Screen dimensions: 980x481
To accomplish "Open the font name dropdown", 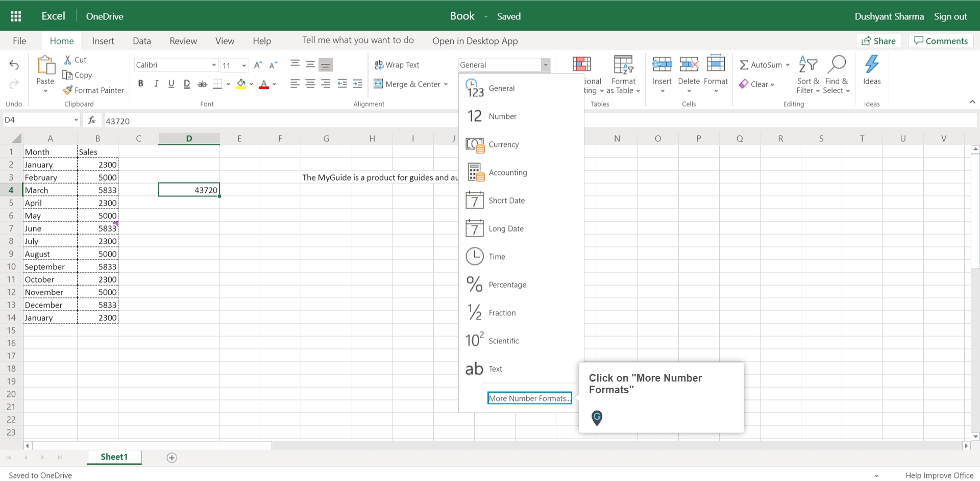I will click(213, 65).
